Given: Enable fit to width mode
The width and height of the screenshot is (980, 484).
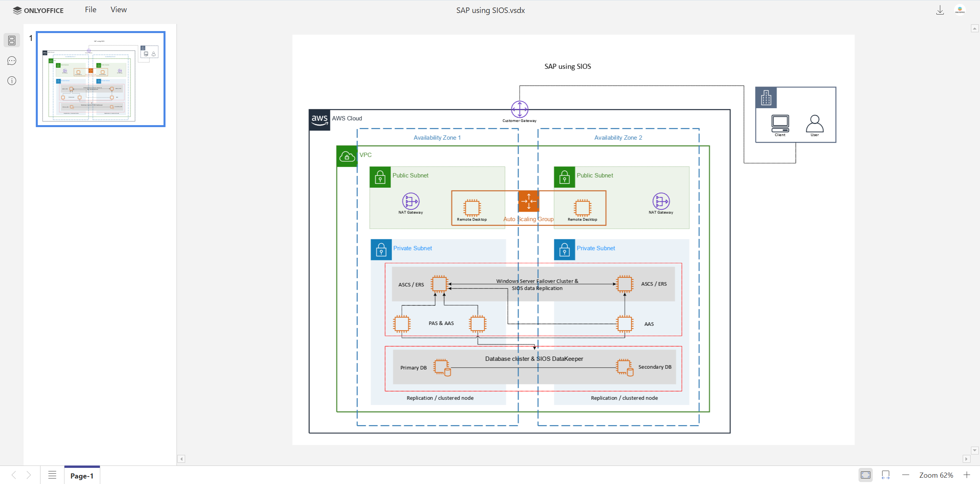Looking at the screenshot, I should [x=886, y=475].
